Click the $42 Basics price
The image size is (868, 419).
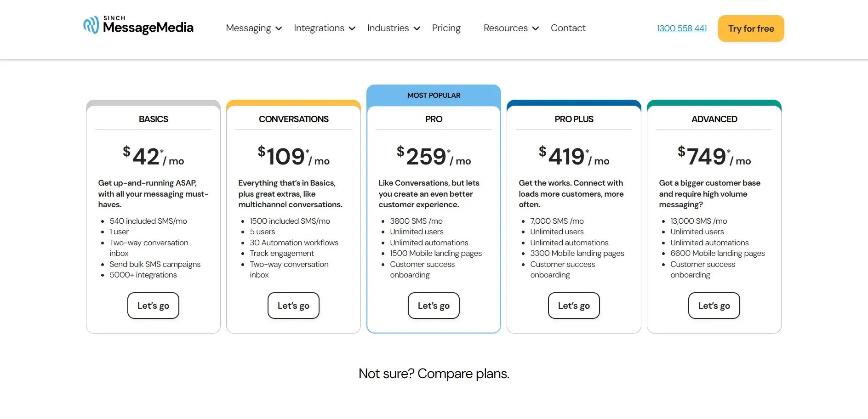click(151, 156)
